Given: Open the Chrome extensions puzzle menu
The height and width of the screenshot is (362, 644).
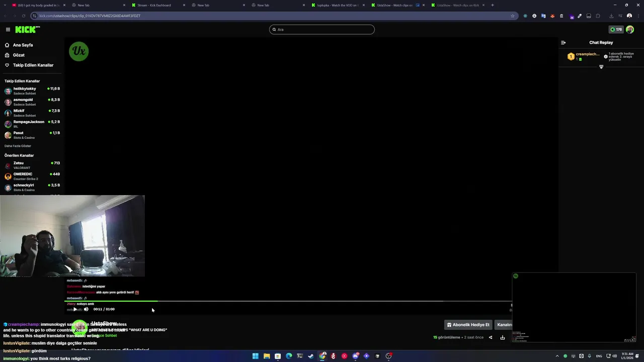Looking at the screenshot, I should click(598, 16).
